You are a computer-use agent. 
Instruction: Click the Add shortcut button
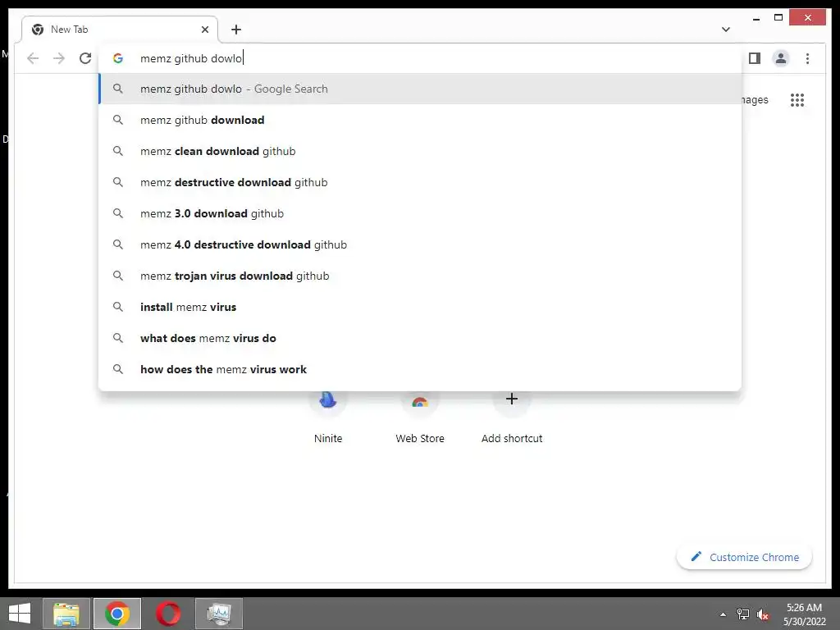click(512, 418)
